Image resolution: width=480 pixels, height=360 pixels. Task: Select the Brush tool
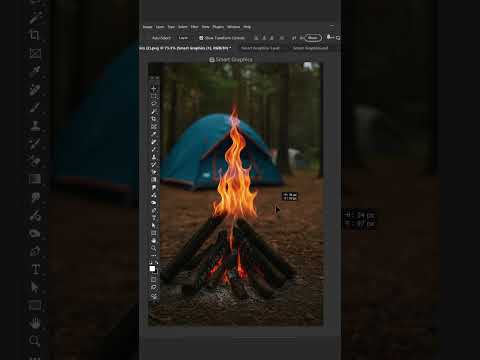point(154,149)
